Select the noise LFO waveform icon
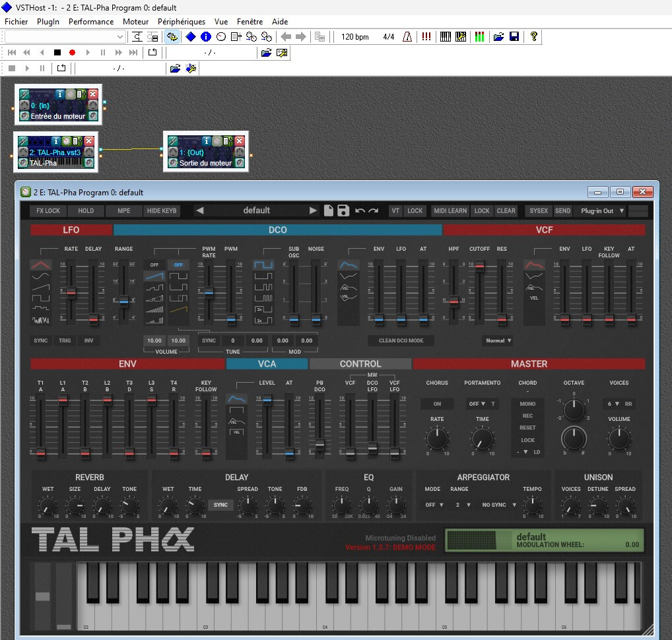This screenshot has height=640, width=672. 41,319
